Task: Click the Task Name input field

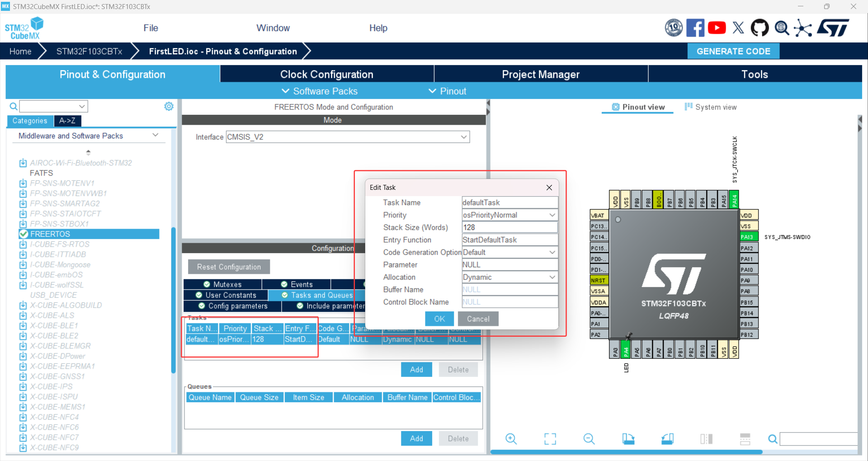Action: 509,202
